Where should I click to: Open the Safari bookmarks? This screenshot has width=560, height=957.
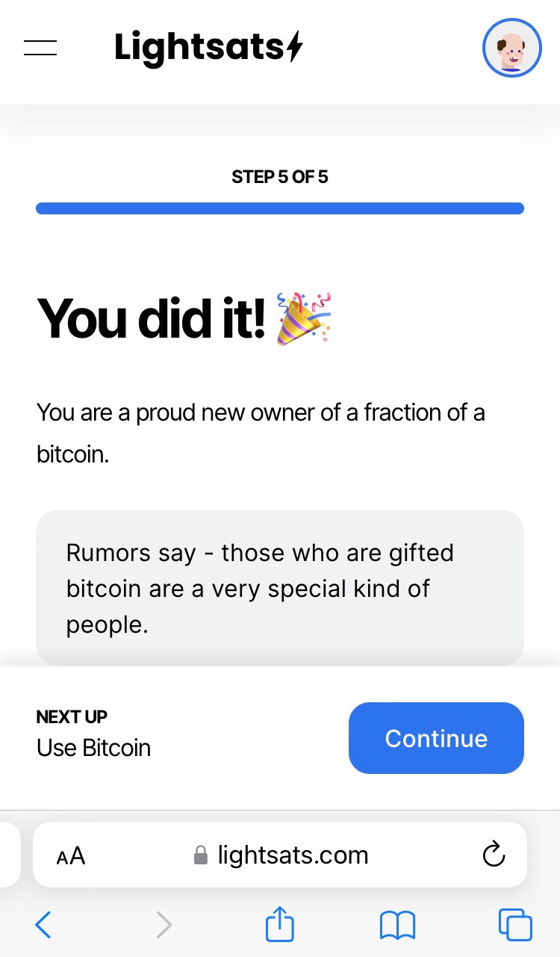point(397,926)
